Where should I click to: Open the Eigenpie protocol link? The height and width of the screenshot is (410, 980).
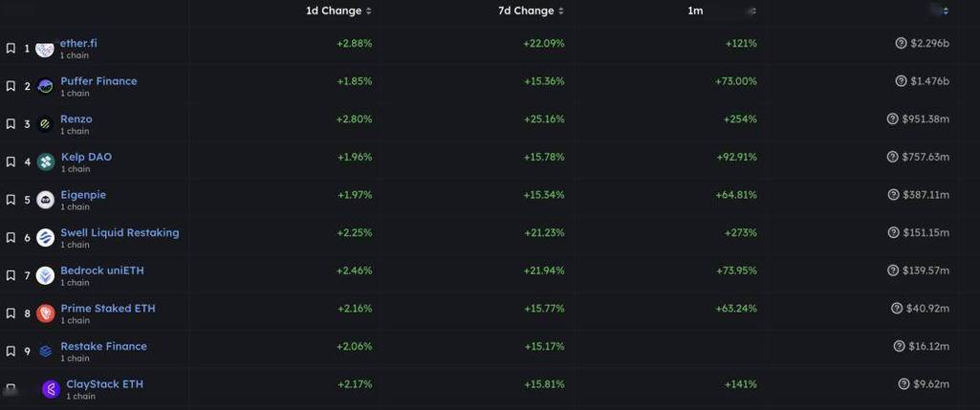tap(83, 195)
